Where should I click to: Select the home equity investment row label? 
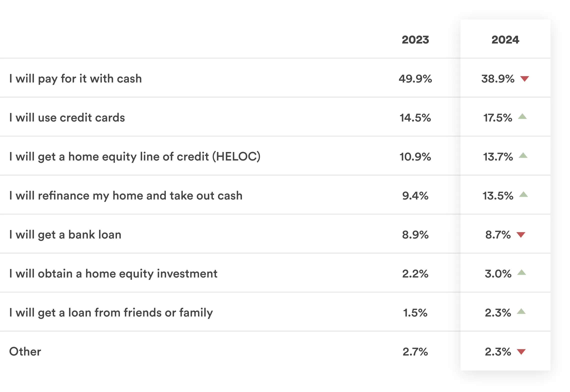tap(113, 274)
